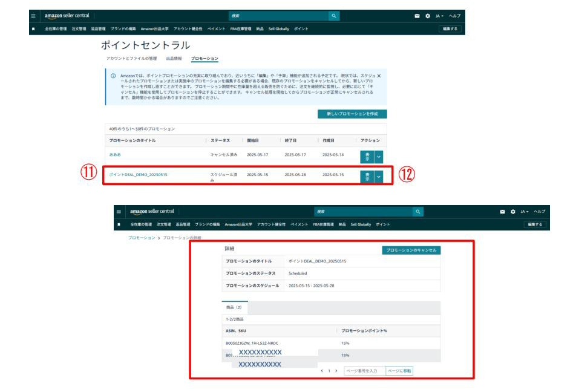Open ペイメント menu in lower screenshot
This screenshot has height=392, width=576.
click(299, 224)
